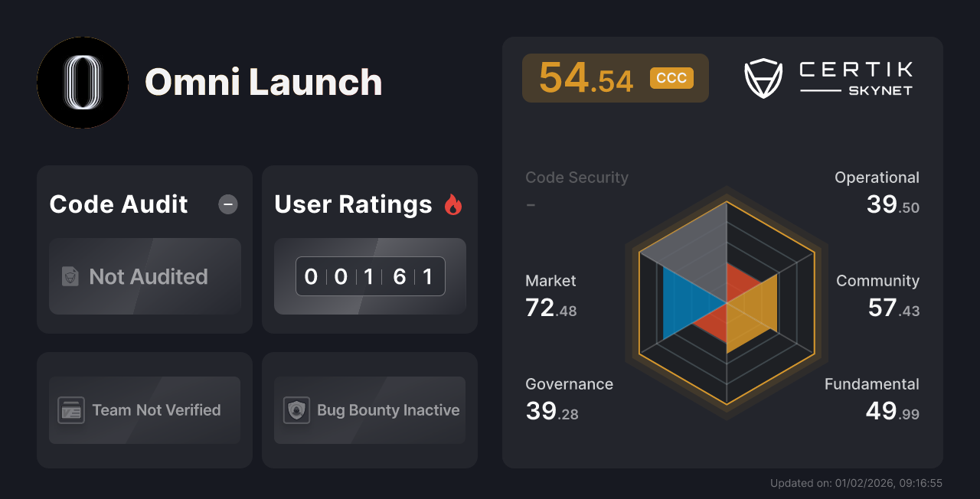This screenshot has height=499, width=980.
Task: Open the Governance category on the hexagon
Action: pos(569,384)
